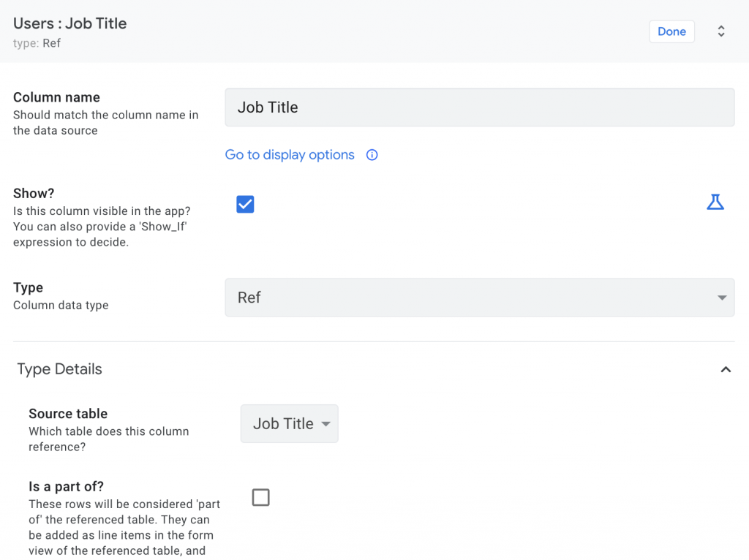Uncheck the Show? checkbox

point(245,205)
